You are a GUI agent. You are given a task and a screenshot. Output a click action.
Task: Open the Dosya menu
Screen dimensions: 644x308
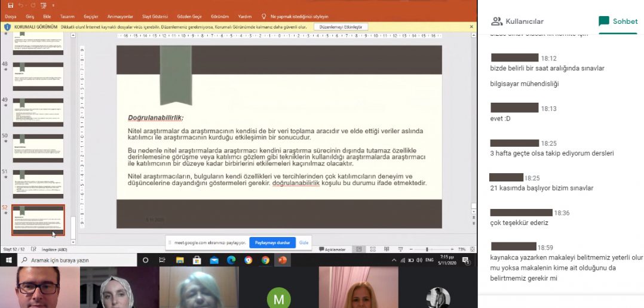[11, 17]
